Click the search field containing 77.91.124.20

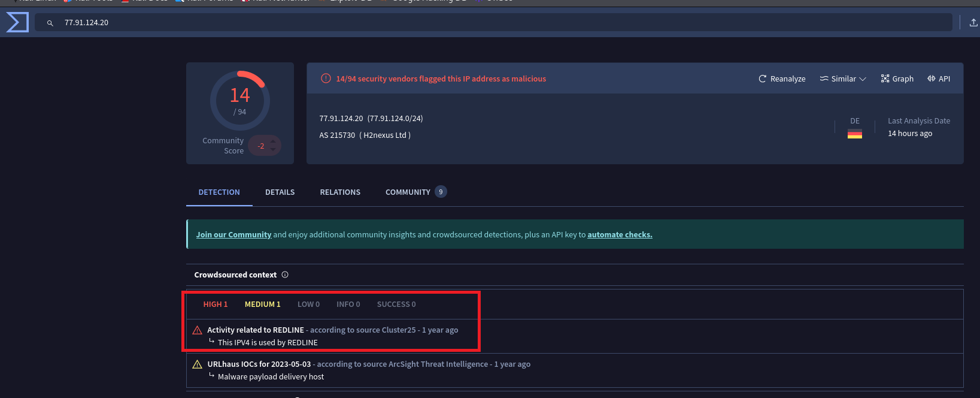479,23
